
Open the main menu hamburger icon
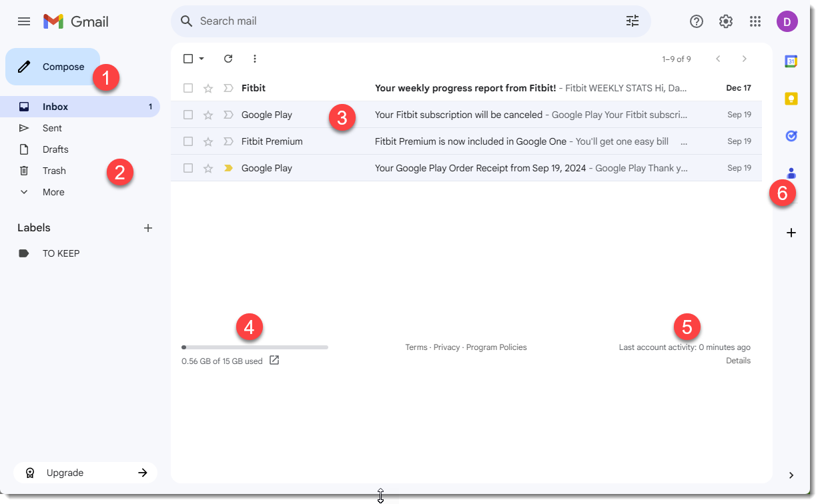coord(24,21)
